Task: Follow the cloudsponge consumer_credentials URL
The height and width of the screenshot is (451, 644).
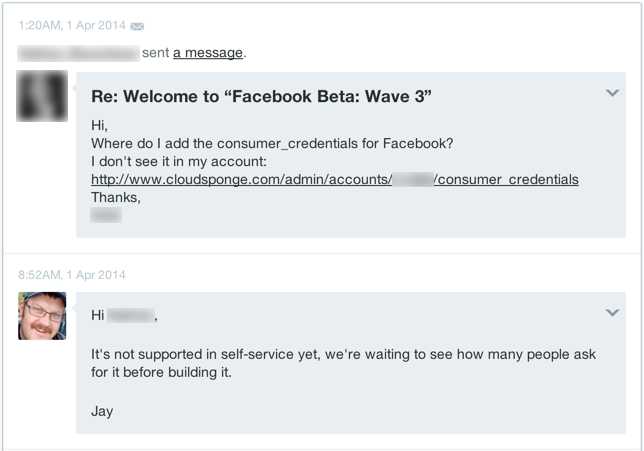Action: 335,179
